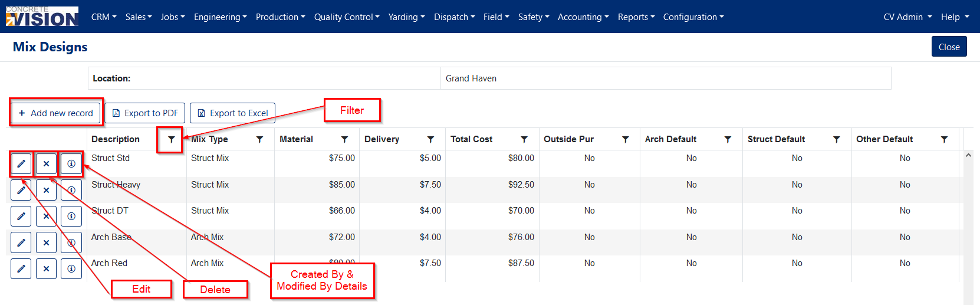
Task: Filter the Other Default column
Action: tap(944, 139)
